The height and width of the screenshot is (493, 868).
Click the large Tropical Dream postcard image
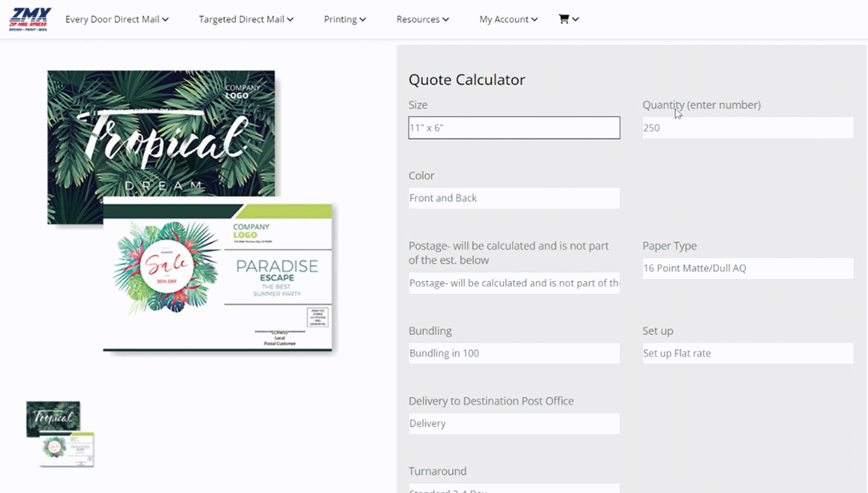(x=191, y=212)
